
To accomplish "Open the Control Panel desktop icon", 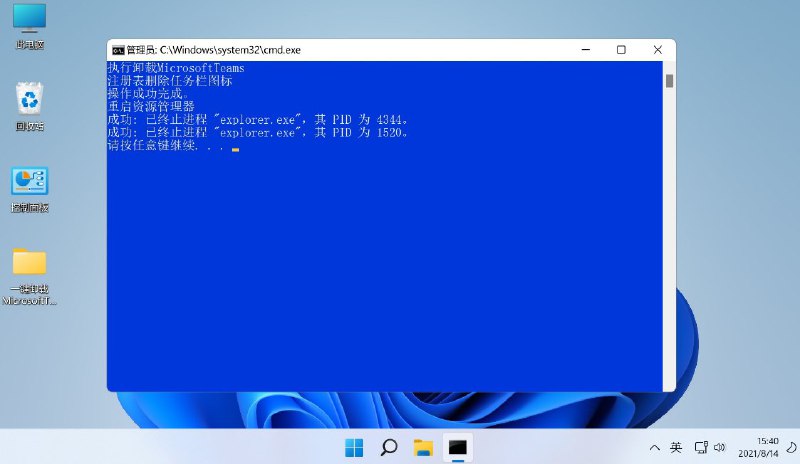I will 30,188.
